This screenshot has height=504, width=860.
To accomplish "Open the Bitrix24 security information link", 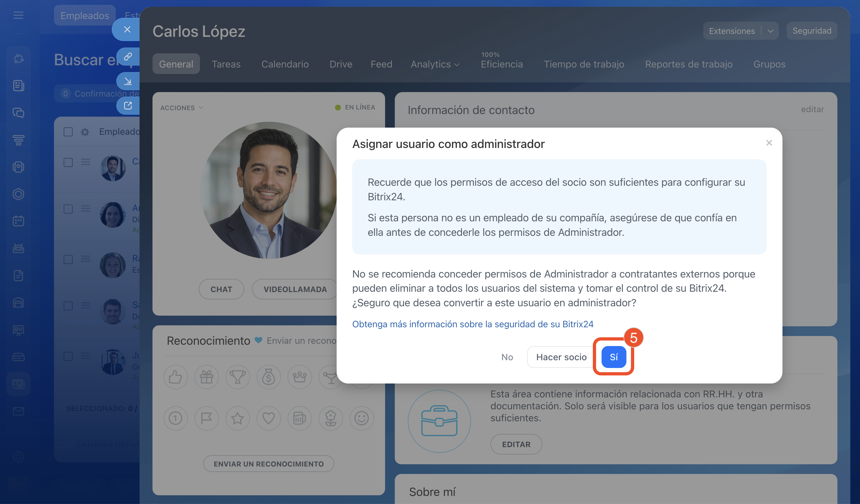I will (x=472, y=324).
